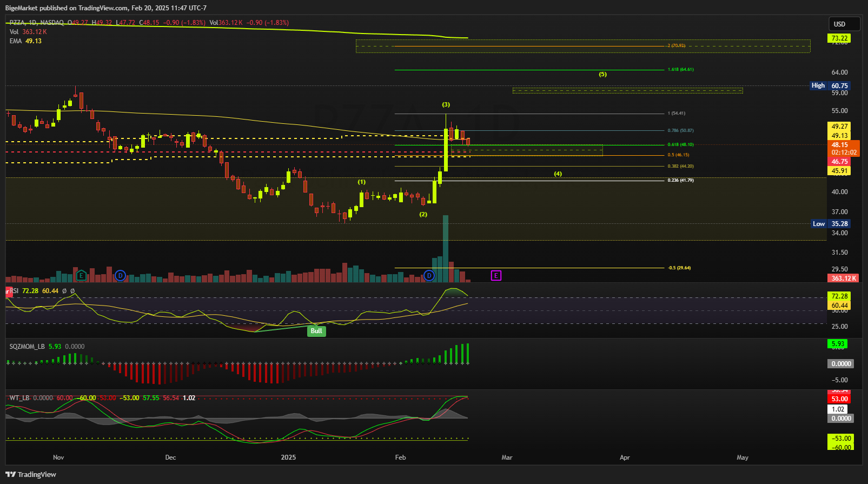Click the BigeMarket published on TradingView.com header
The height and width of the screenshot is (484, 868).
click(x=106, y=8)
